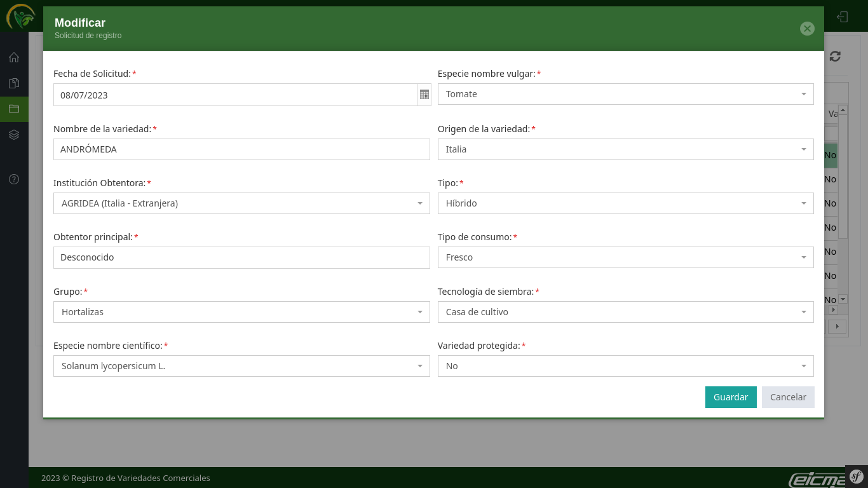868x488 pixels.
Task: Click the Obtentor principal text field
Action: [241, 257]
